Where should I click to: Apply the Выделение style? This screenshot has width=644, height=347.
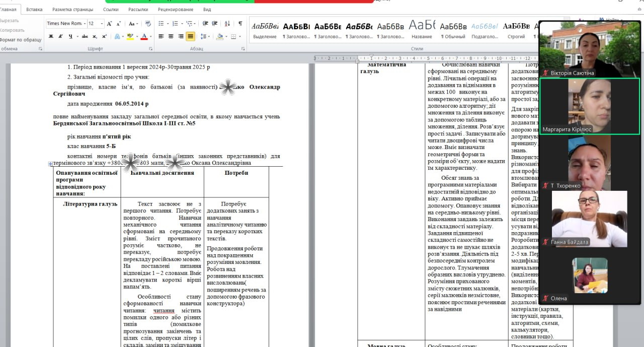pyautogui.click(x=265, y=30)
